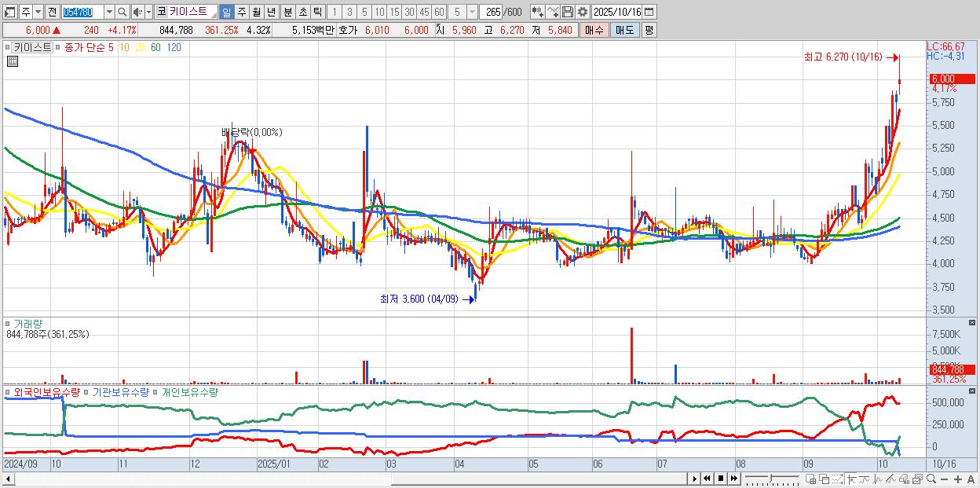Select the '전' market filter button

pyautogui.click(x=52, y=12)
